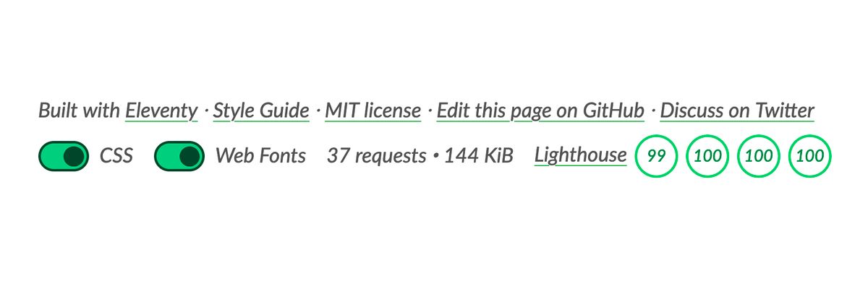This screenshot has height=281, width=868.
Task: Click the CSS toggle label text
Action: (x=116, y=156)
